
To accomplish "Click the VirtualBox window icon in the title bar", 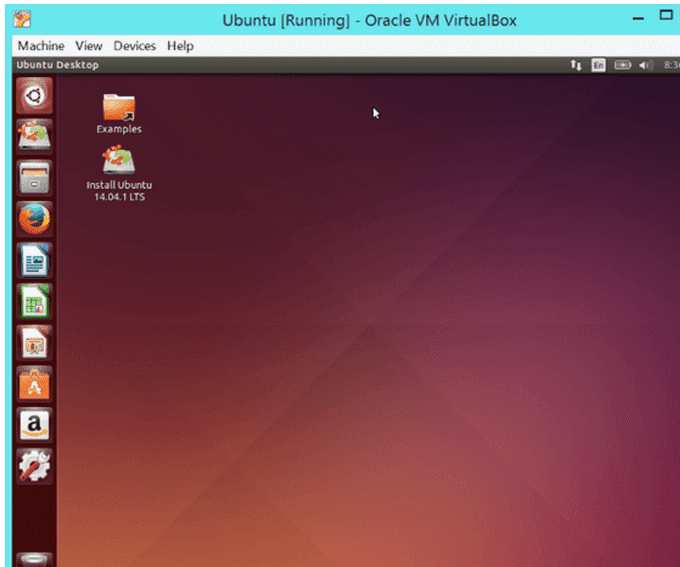I will (22, 19).
